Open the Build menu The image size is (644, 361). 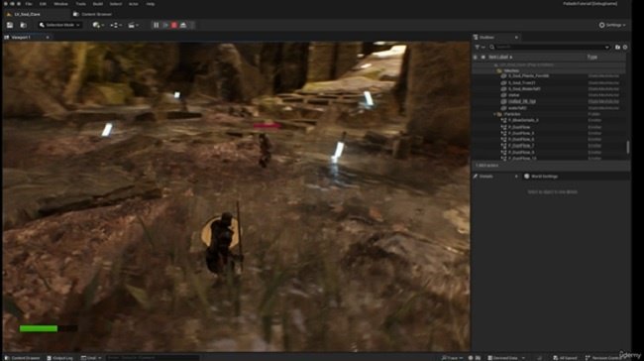tap(98, 4)
